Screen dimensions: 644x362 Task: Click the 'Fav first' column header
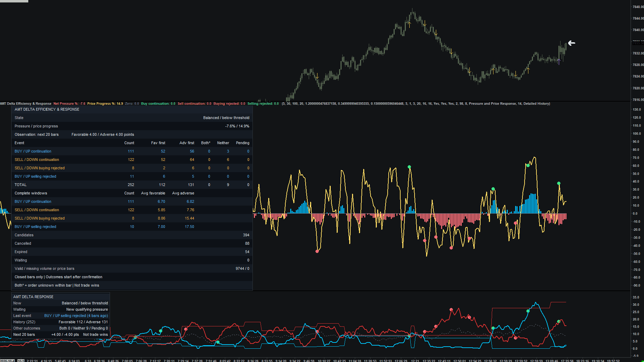(x=158, y=143)
